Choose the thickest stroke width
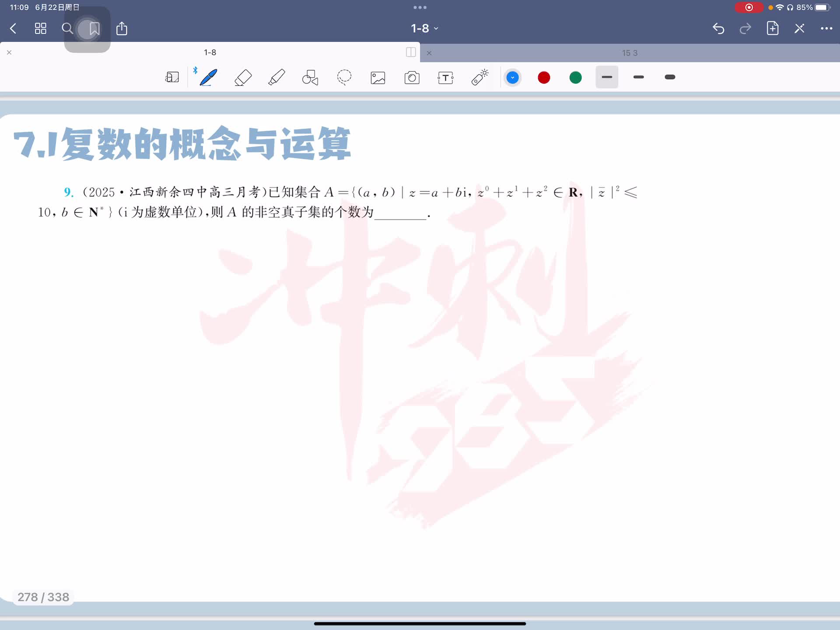The height and width of the screenshot is (630, 840). [x=670, y=77]
